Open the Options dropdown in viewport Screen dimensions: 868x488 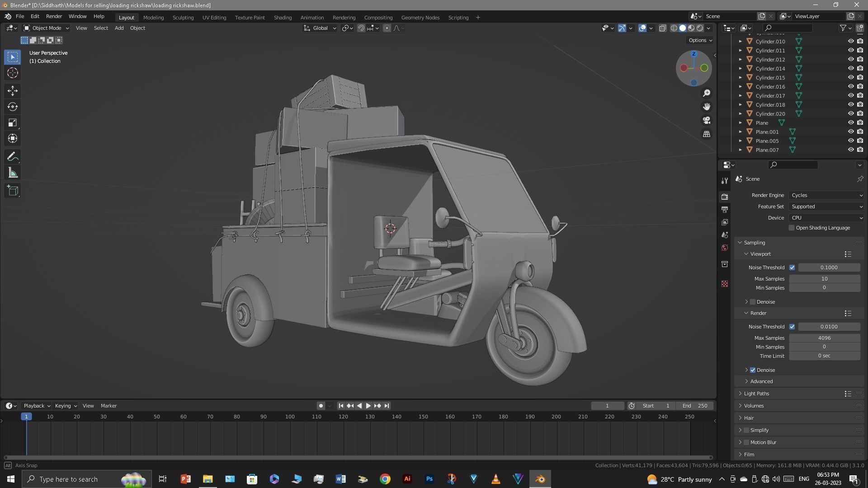(x=700, y=40)
